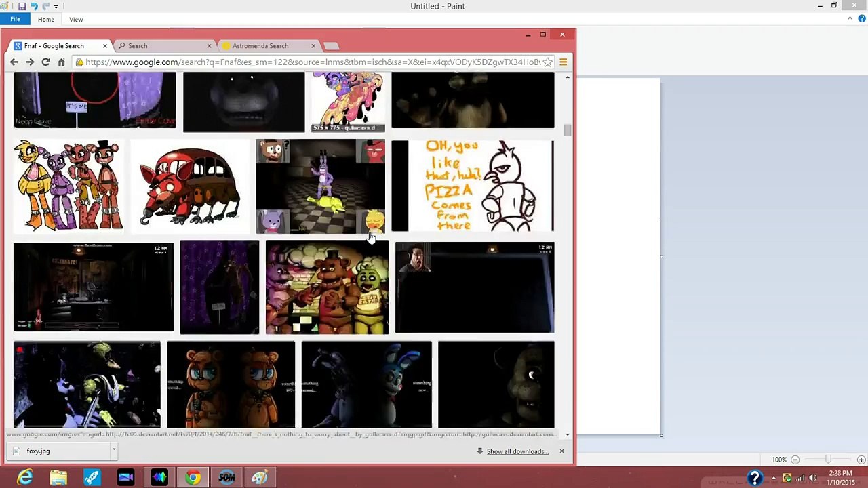
Task: Click the Show all downloads link
Action: point(517,451)
